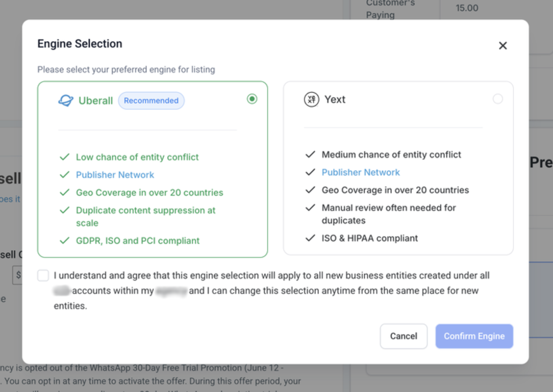The height and width of the screenshot is (392, 553).
Task: Click 'GDPR, ISO and PCI compliant' text
Action: pyautogui.click(x=138, y=241)
